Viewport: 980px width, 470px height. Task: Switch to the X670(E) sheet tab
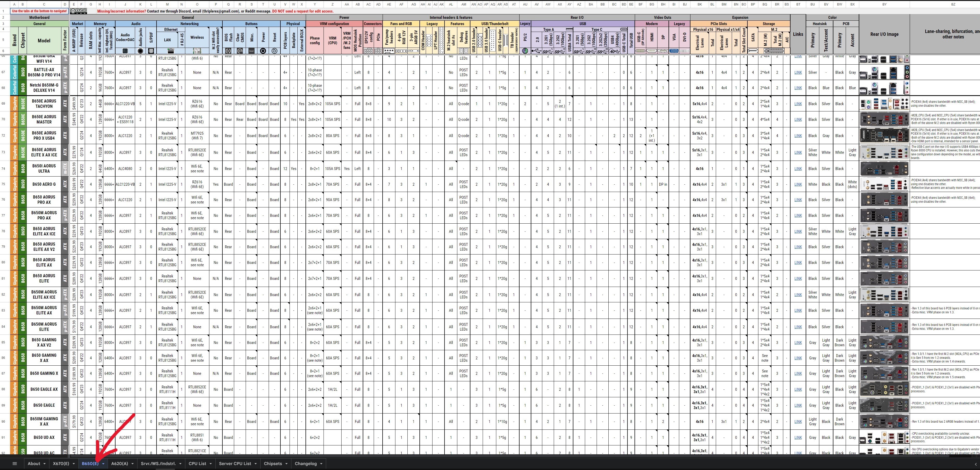(x=61, y=463)
